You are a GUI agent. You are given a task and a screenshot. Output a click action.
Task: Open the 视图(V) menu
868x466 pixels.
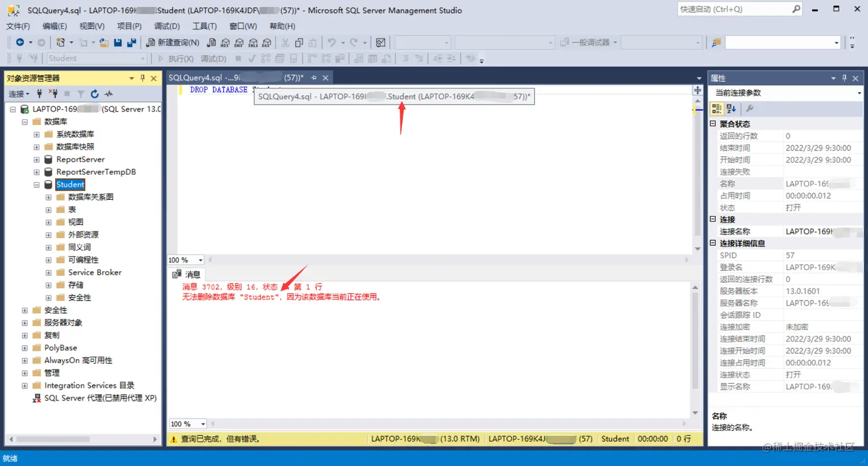pos(92,26)
